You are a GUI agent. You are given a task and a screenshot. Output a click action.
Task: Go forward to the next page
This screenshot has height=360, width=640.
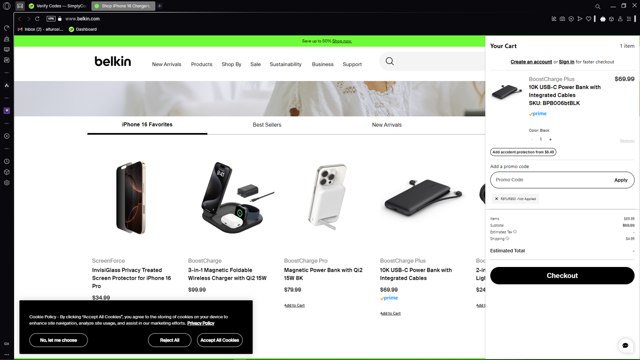coord(28,19)
